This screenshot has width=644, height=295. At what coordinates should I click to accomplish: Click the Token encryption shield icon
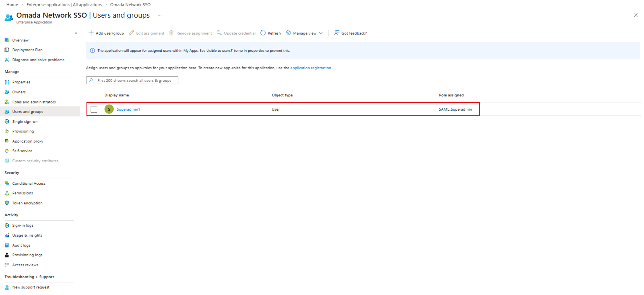tap(7, 203)
